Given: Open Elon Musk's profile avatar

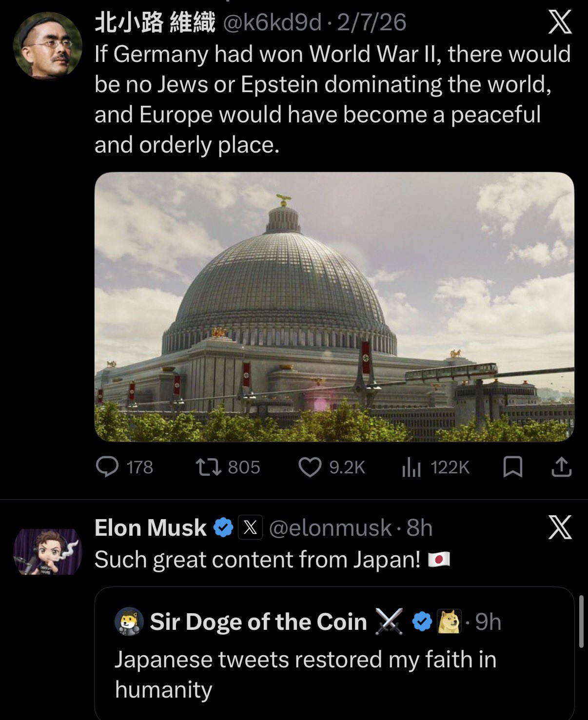Looking at the screenshot, I should point(47,552).
